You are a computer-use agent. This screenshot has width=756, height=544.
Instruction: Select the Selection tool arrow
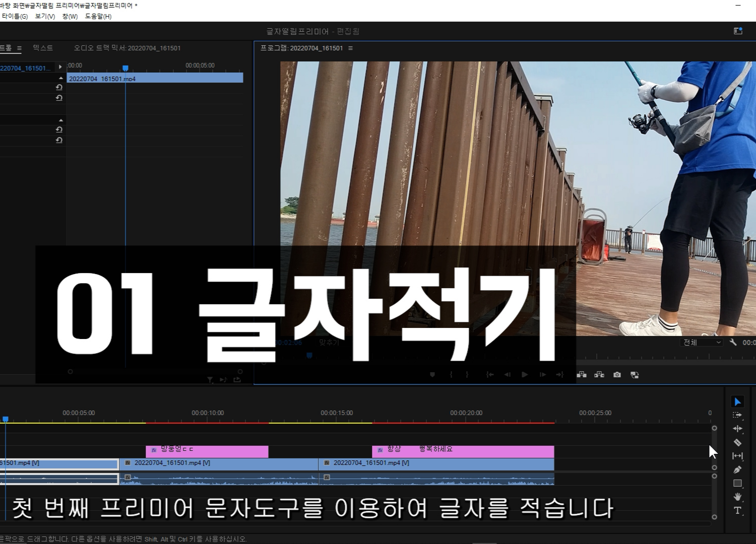tap(737, 401)
